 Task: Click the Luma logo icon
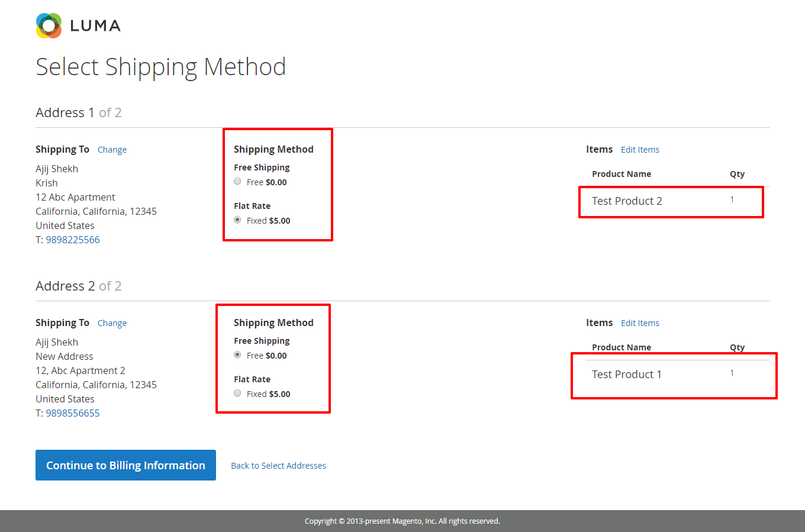47,25
